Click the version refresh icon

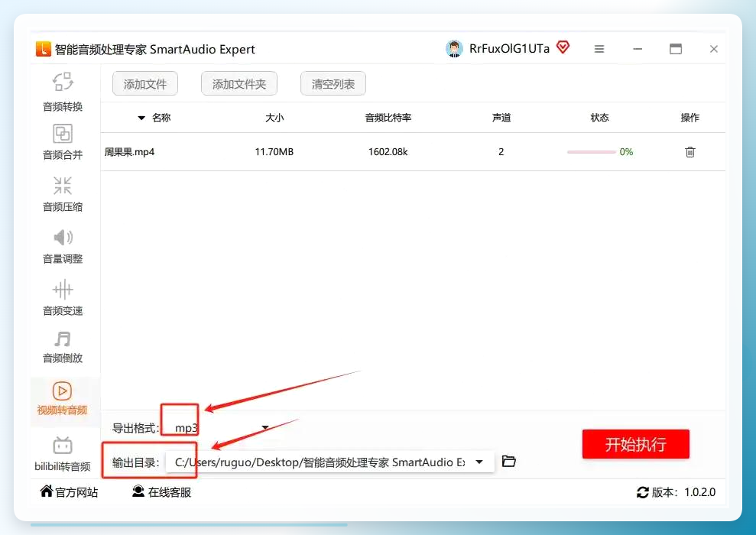coord(643,492)
